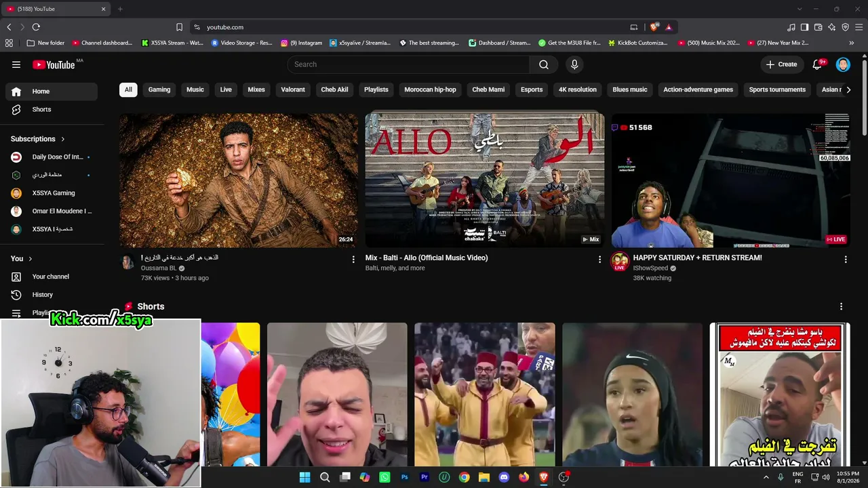Open Your channel in sidebar
Screen dimensions: 868x488
coord(52,277)
